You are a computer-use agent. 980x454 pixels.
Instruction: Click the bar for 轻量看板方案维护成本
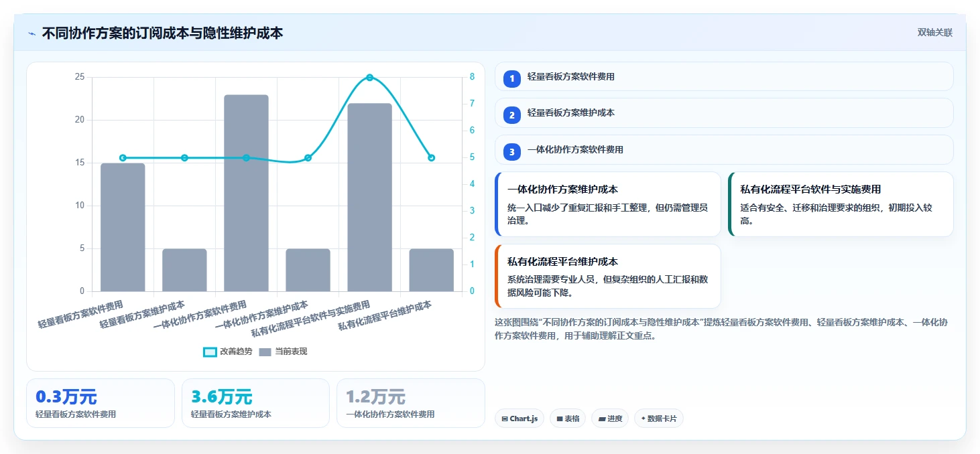[184, 270]
